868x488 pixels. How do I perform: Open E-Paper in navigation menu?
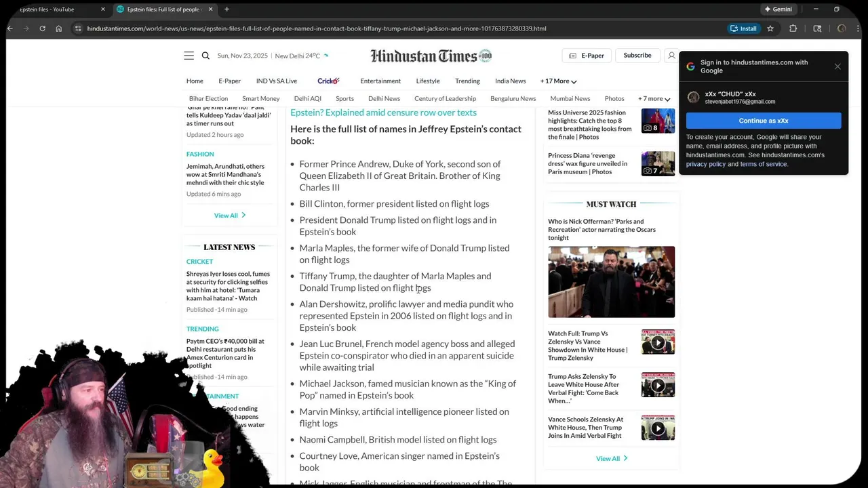(229, 81)
